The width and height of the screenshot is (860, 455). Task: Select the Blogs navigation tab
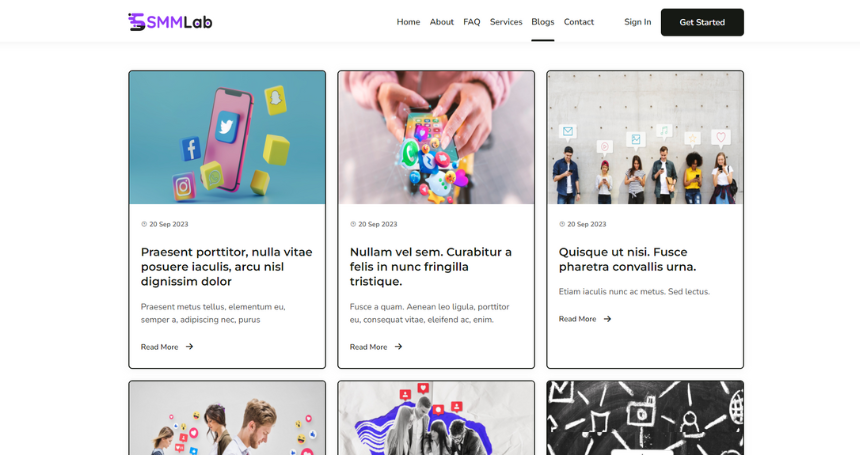tap(542, 22)
